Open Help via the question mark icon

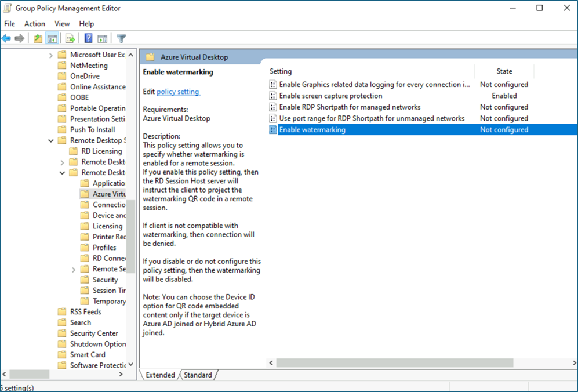click(x=89, y=38)
